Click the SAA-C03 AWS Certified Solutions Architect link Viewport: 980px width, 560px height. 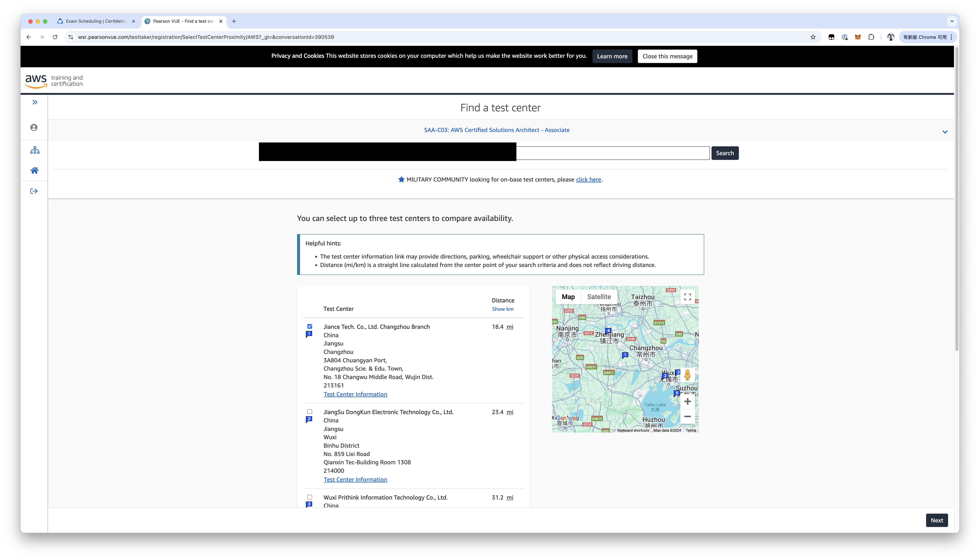497,130
